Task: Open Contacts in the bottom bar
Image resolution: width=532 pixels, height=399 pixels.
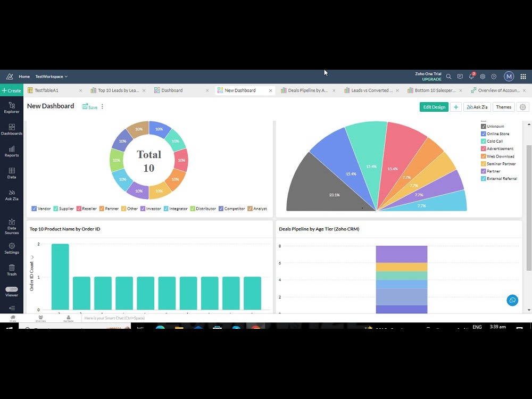Action: [68, 318]
